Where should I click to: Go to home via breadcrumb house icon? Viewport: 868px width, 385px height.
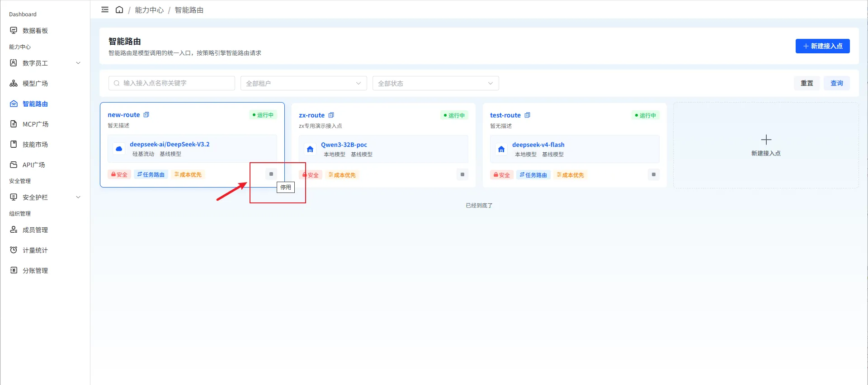coord(119,9)
